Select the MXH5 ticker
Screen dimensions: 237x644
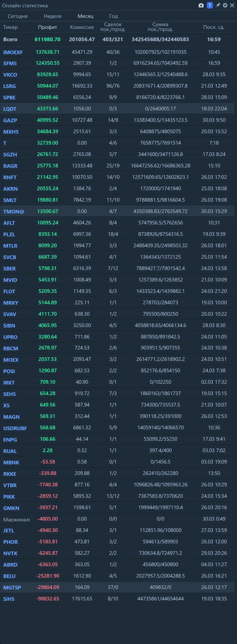(11, 132)
